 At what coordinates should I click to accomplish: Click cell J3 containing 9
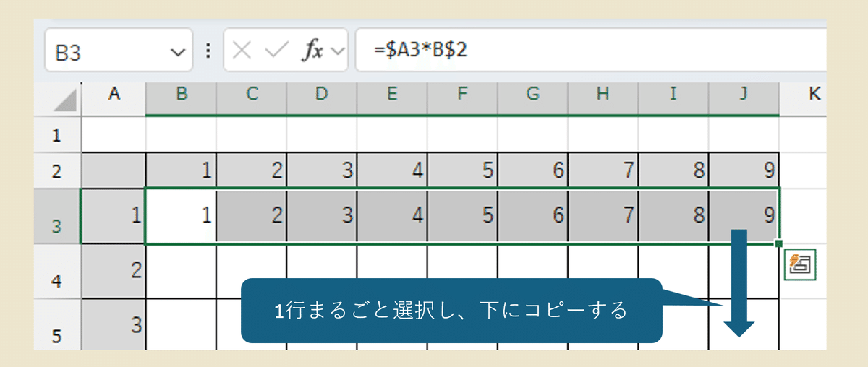[744, 216]
